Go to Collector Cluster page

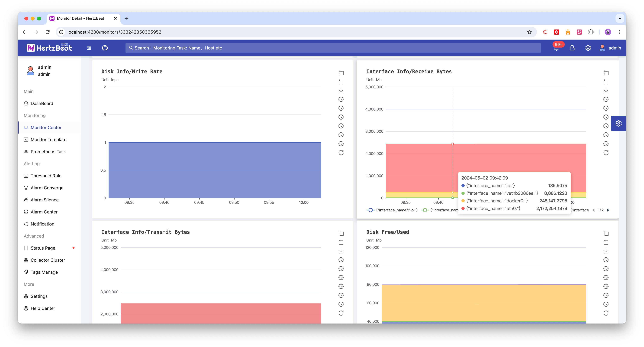(48, 260)
